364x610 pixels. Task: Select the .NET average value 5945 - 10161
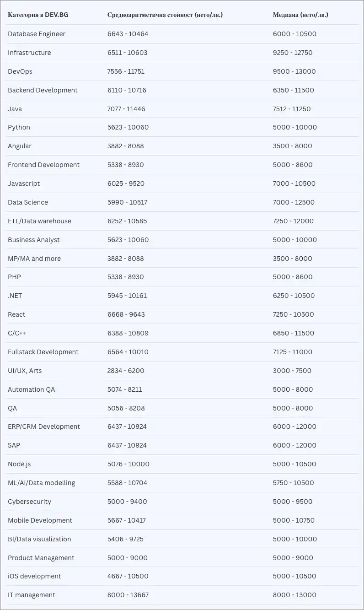(x=127, y=296)
